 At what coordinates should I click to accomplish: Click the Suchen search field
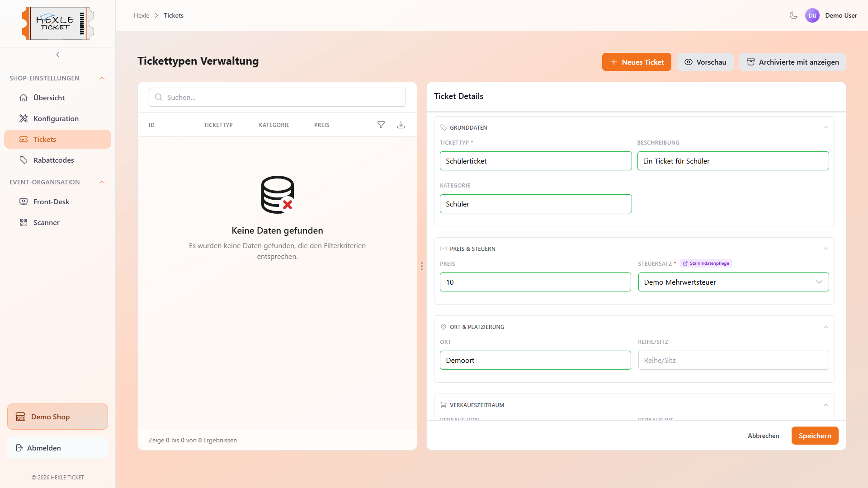point(277,97)
